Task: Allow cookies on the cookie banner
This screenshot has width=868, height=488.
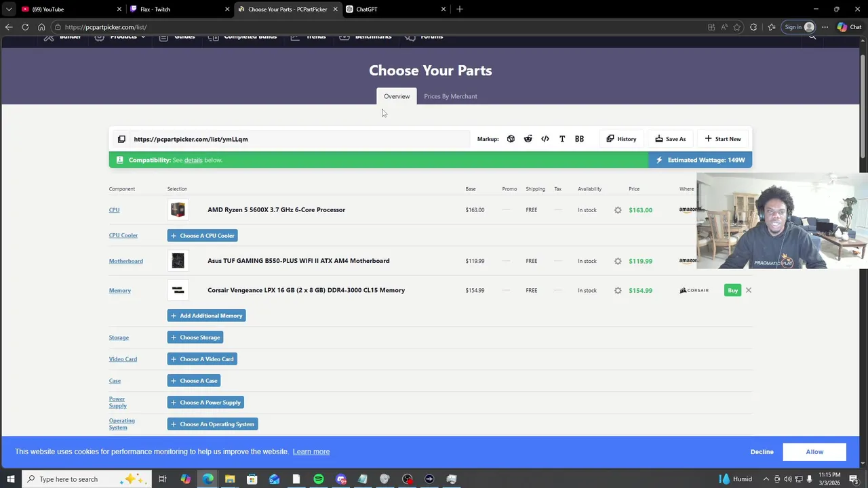Action: 814,452
